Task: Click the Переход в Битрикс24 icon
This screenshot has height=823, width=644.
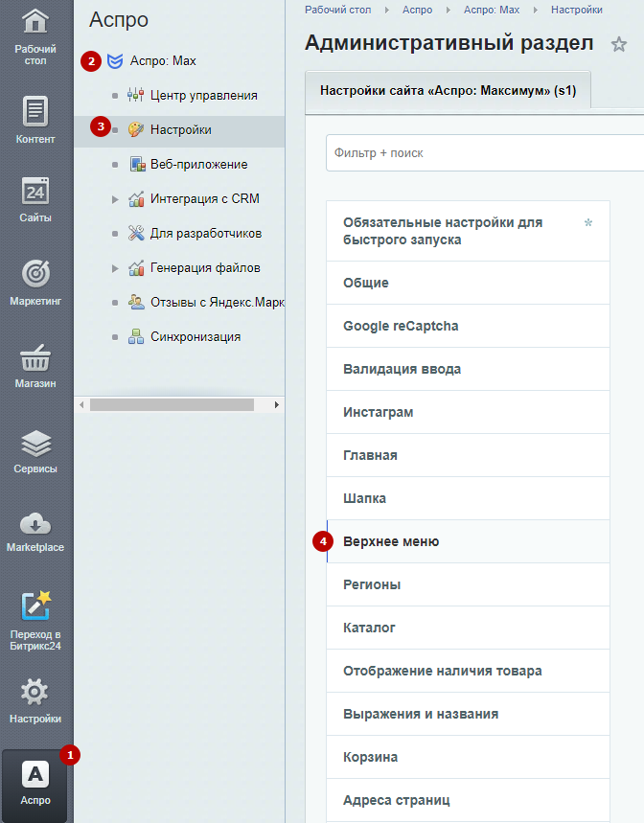Action: tap(35, 606)
